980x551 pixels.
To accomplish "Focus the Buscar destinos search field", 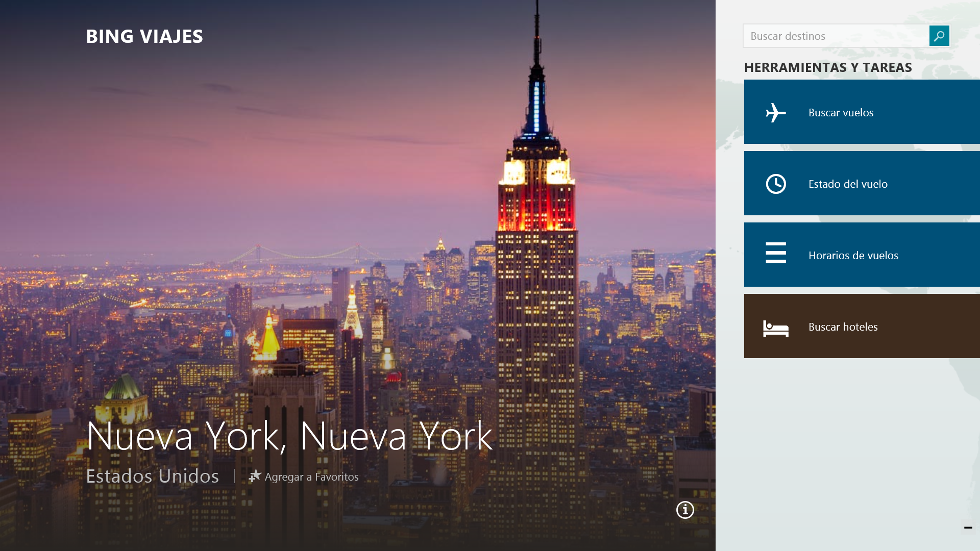I will click(836, 36).
